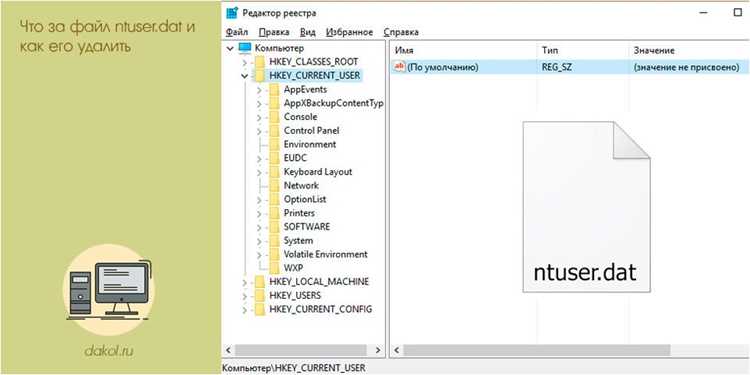This screenshot has width=750, height=375.
Task: Expand the AppEvents key
Action: pyautogui.click(x=259, y=89)
